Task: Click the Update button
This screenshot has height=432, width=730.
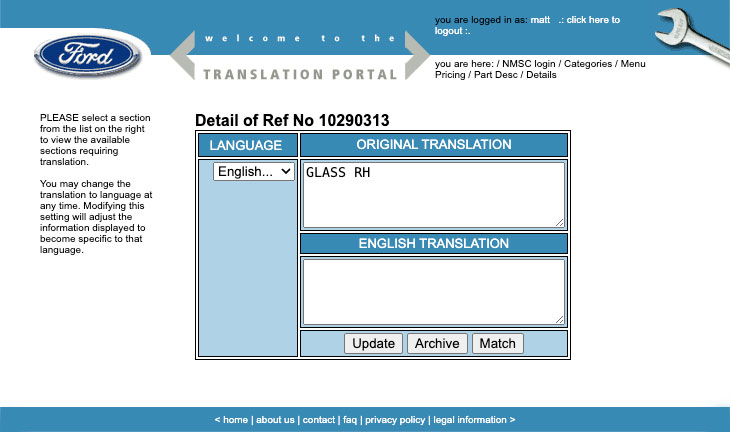Action: click(373, 344)
